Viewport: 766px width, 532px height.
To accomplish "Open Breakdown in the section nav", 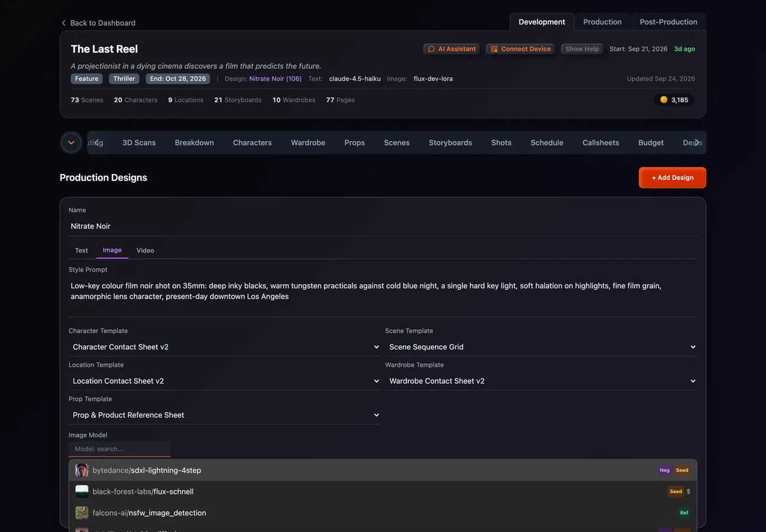I will click(x=194, y=142).
